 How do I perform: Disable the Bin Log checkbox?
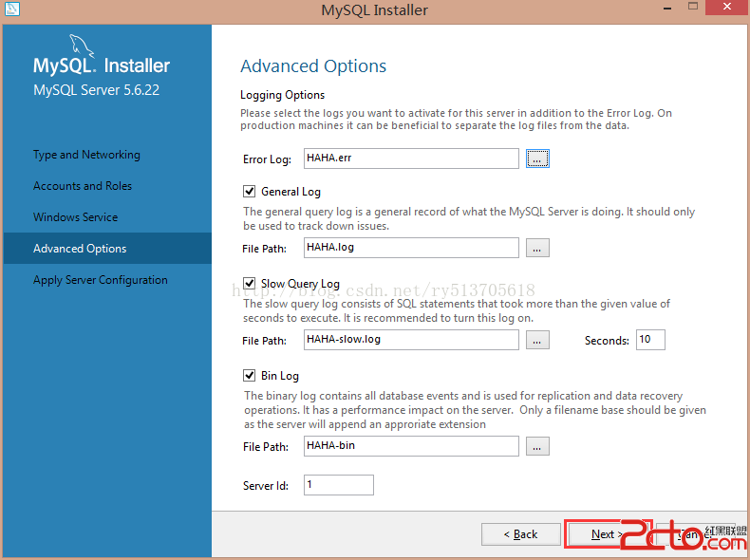249,376
